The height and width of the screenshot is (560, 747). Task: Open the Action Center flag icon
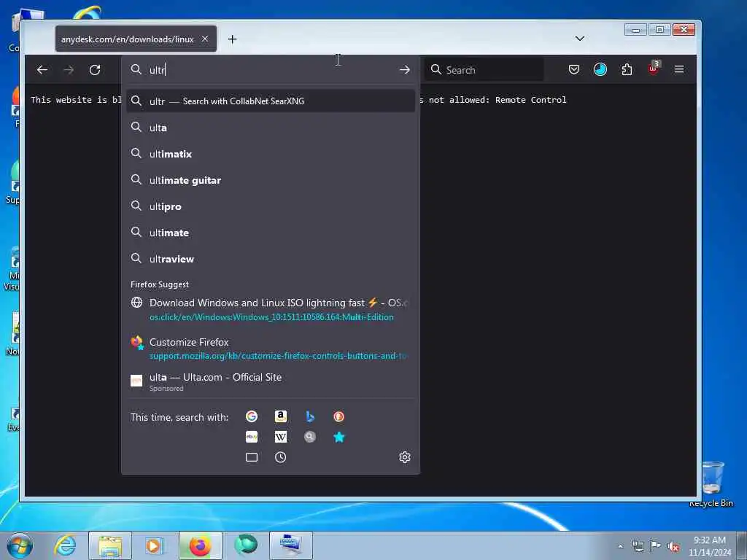click(x=656, y=545)
